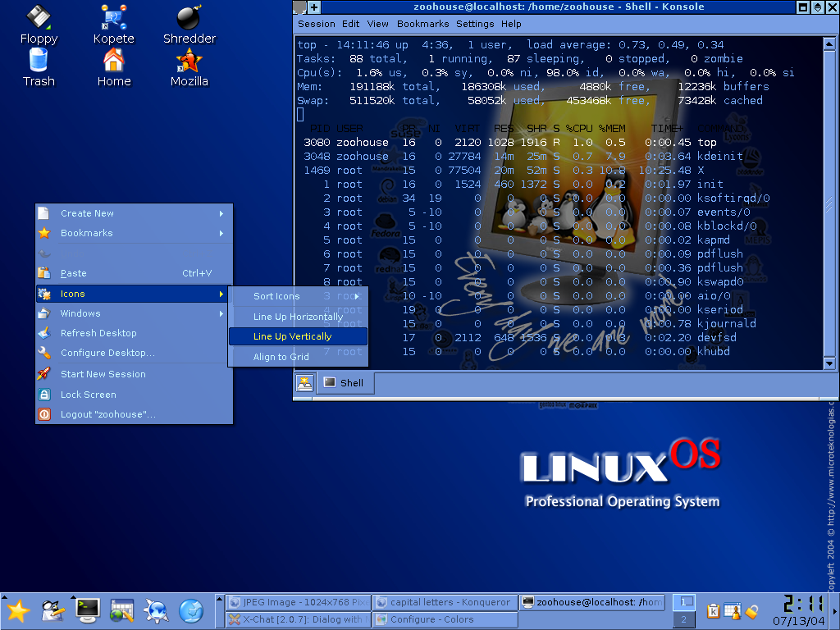This screenshot has width=840, height=630.
Task: Click the Logout power icon
Action: click(x=44, y=414)
